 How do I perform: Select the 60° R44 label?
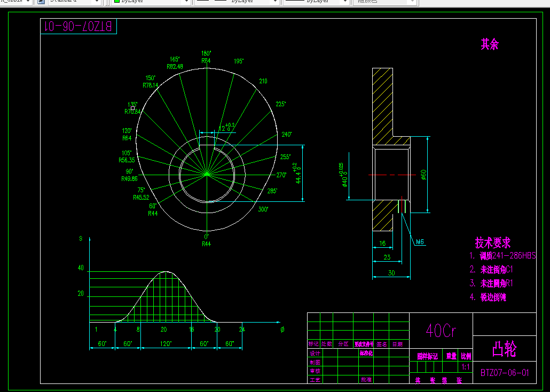[153, 210]
